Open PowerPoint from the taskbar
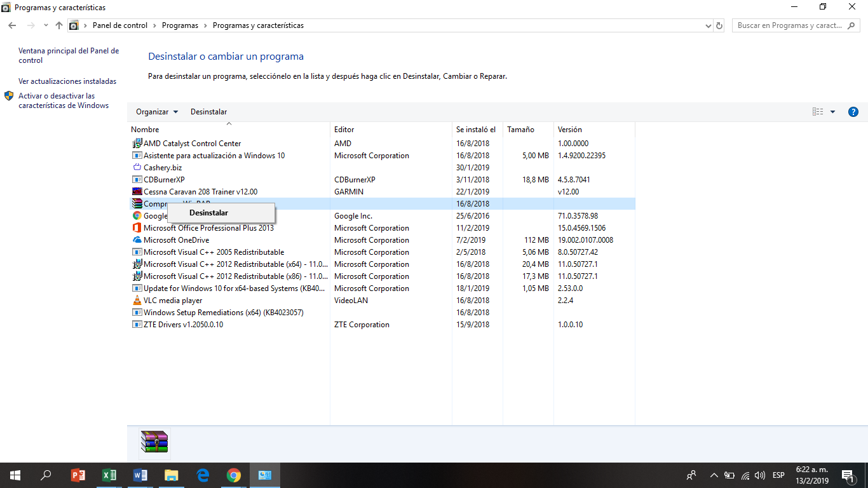The image size is (868, 488). click(78, 475)
